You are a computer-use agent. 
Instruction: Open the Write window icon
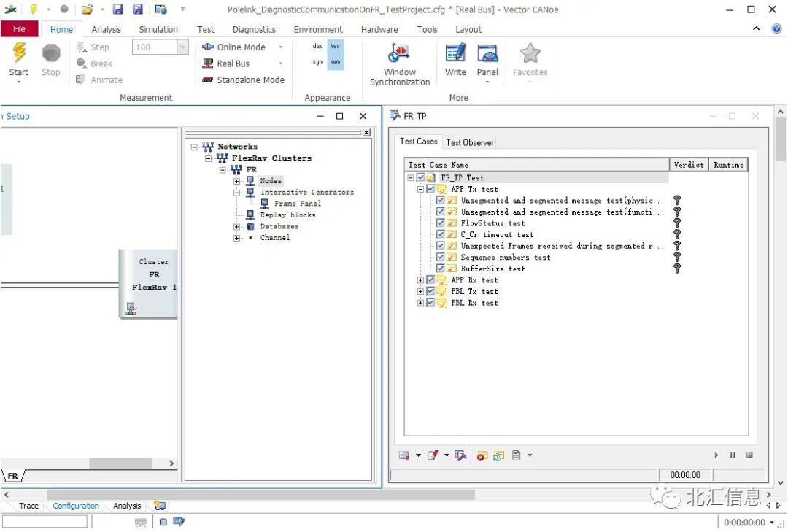click(x=455, y=53)
